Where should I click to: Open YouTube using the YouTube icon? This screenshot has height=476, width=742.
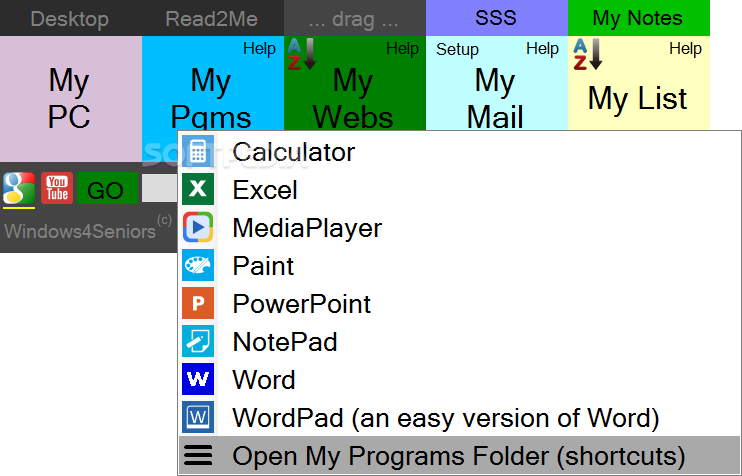[x=57, y=188]
